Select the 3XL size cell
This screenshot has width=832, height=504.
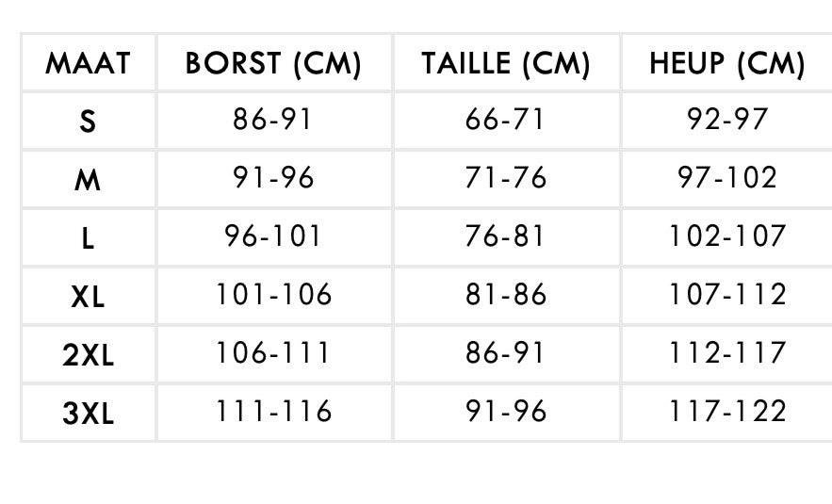[x=88, y=414]
